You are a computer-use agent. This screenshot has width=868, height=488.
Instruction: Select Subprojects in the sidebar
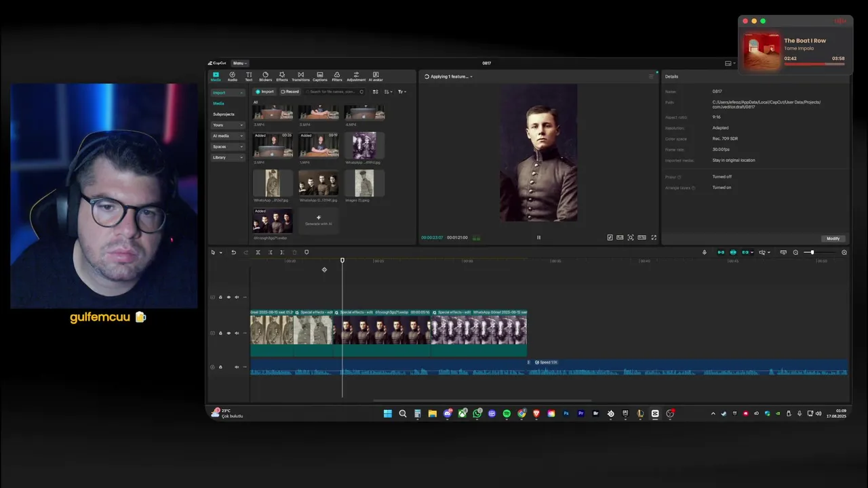click(224, 114)
